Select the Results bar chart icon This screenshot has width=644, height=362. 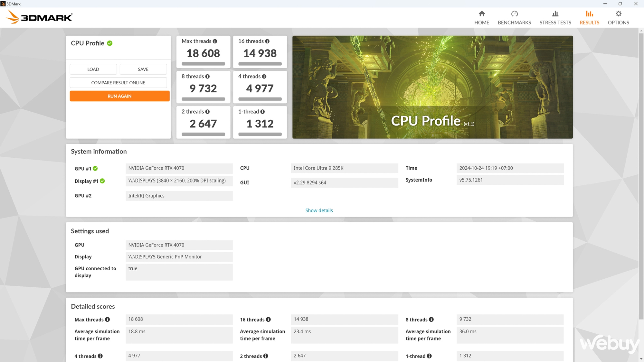(x=589, y=14)
